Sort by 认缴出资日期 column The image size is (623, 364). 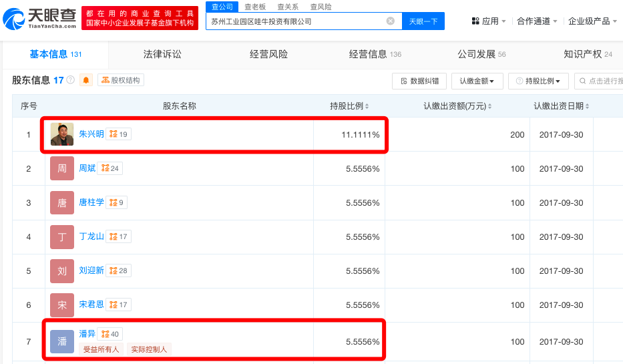coord(562,106)
